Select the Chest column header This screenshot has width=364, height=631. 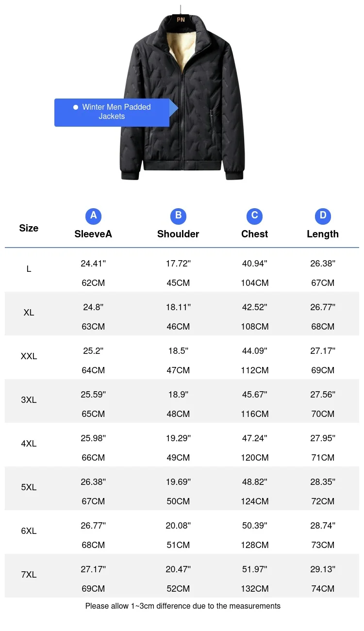pos(254,234)
